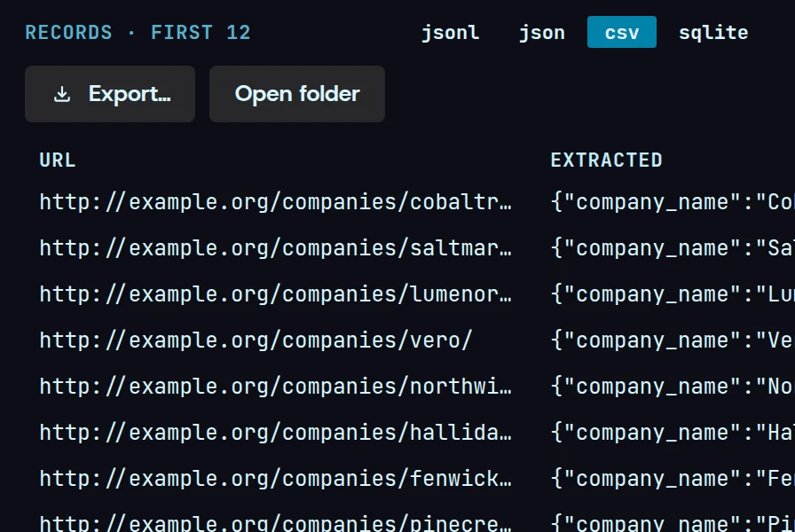Click extracted data starting with "Sa
Screen dimensions: 795x532
pos(673,248)
